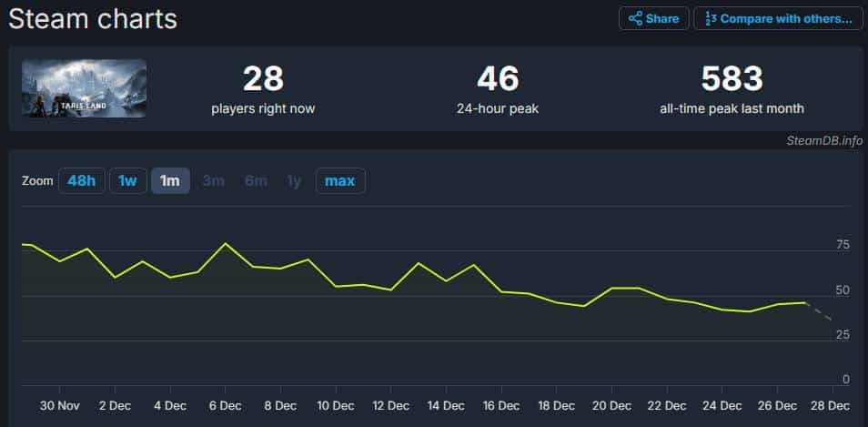Viewport: 868px width, 427px height.
Task: Click the 583 all-time peak value
Action: 732,78
